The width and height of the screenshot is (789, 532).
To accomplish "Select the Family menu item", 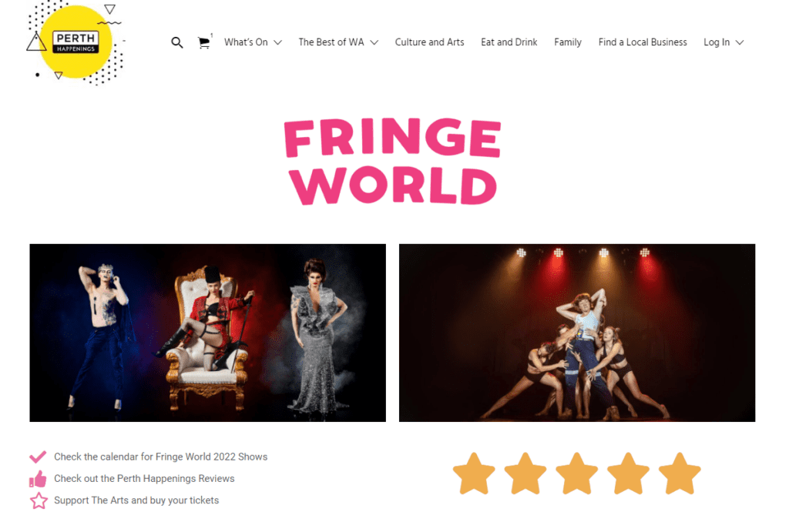I will click(x=568, y=42).
